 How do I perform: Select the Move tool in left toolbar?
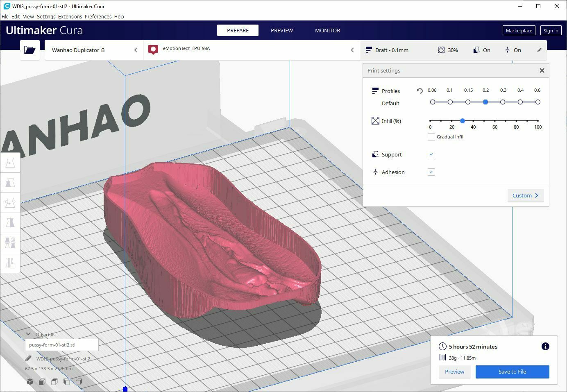(10, 163)
